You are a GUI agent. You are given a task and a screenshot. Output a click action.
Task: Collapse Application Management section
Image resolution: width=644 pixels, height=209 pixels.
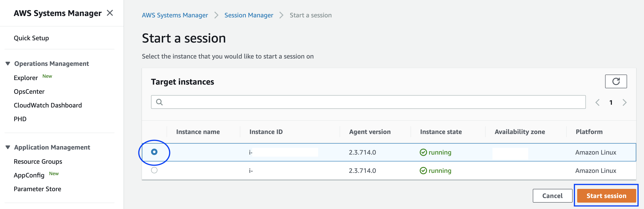click(x=8, y=147)
